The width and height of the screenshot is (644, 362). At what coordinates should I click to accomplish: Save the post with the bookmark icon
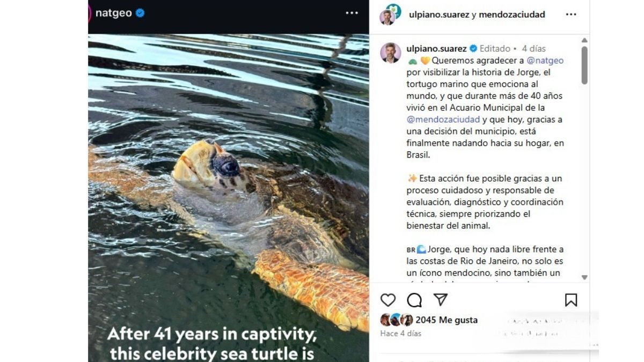point(571,300)
